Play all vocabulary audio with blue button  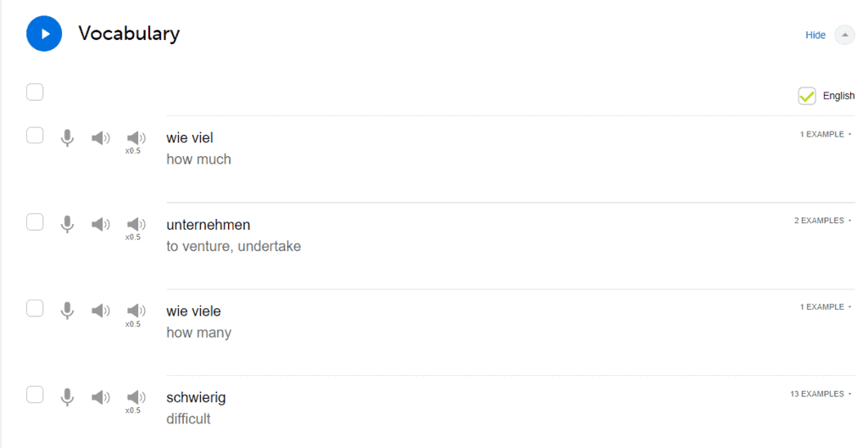[x=44, y=34]
